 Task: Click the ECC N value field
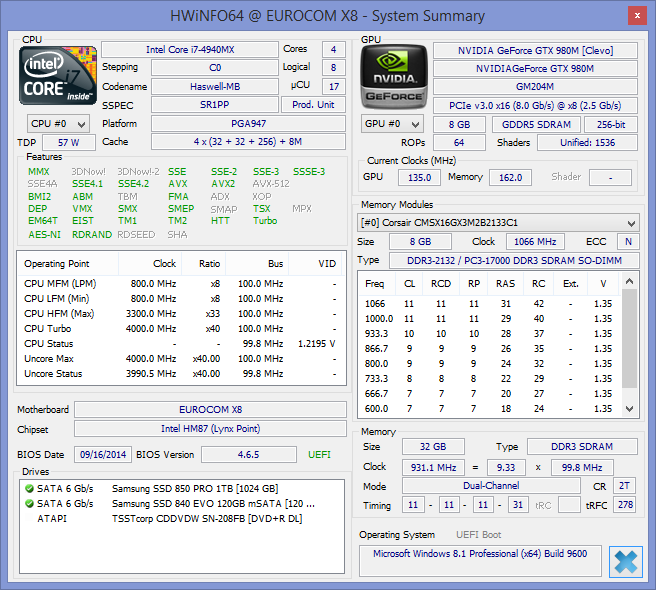tap(628, 241)
